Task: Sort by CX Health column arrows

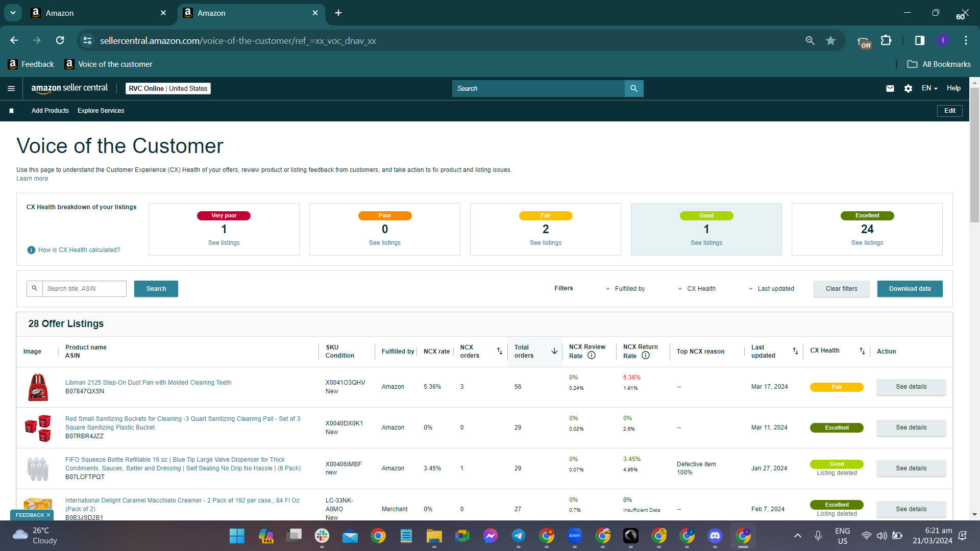Action: [862, 351]
